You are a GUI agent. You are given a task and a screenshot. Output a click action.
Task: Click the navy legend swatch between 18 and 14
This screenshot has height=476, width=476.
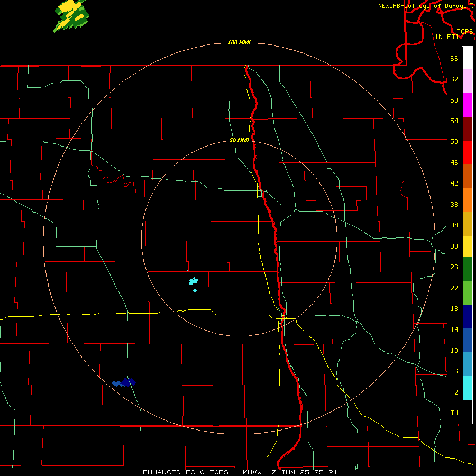(467, 317)
